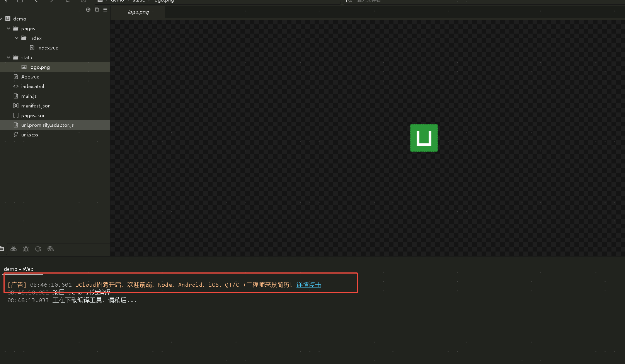
Task: Click the collapse-all icon in project panel
Action: (x=97, y=10)
